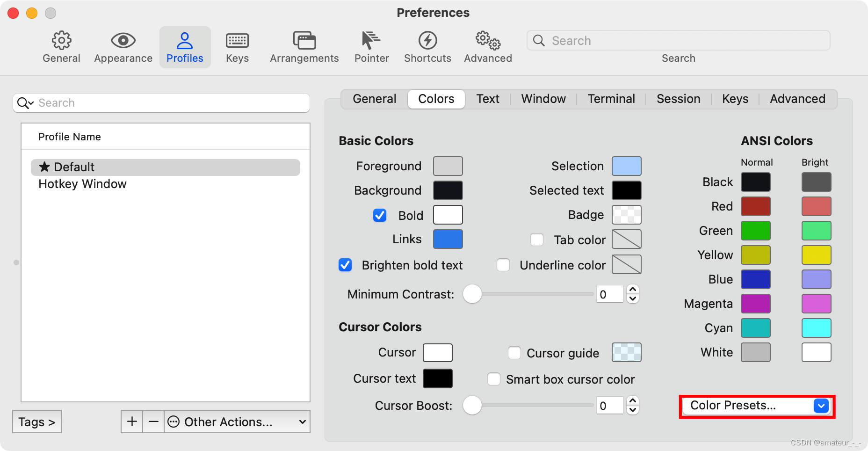Open the Selected text color swatch

coord(627,190)
